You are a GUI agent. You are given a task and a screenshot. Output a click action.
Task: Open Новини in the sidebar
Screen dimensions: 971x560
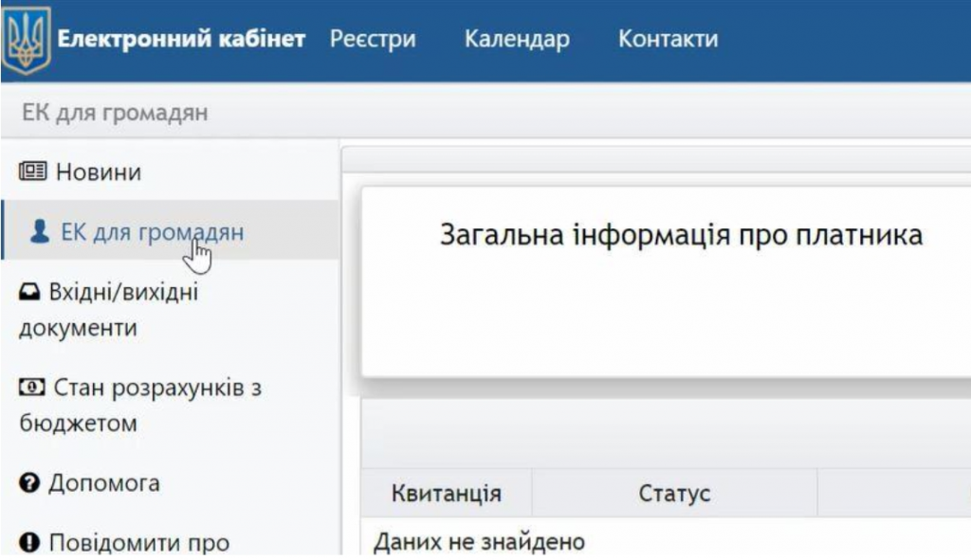(x=99, y=172)
